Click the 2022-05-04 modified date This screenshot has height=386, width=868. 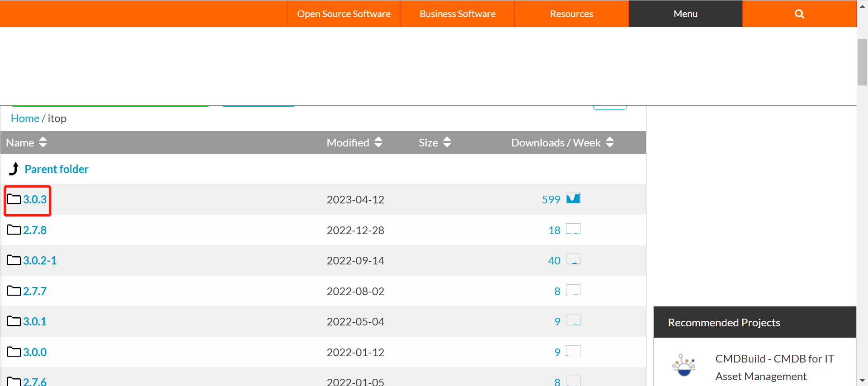(355, 321)
